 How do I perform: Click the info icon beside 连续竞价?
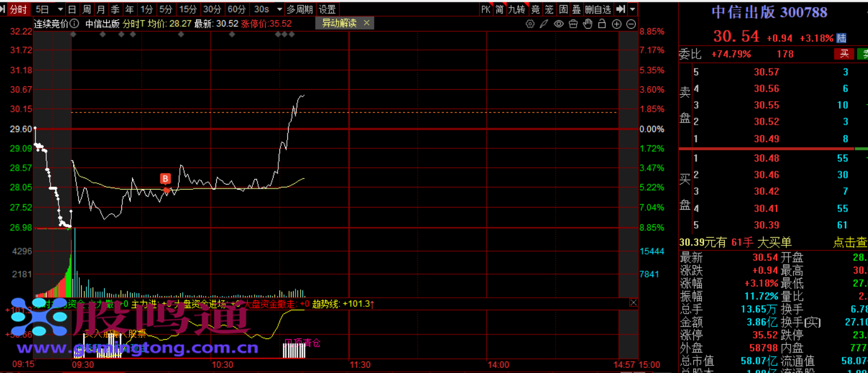click(74, 24)
